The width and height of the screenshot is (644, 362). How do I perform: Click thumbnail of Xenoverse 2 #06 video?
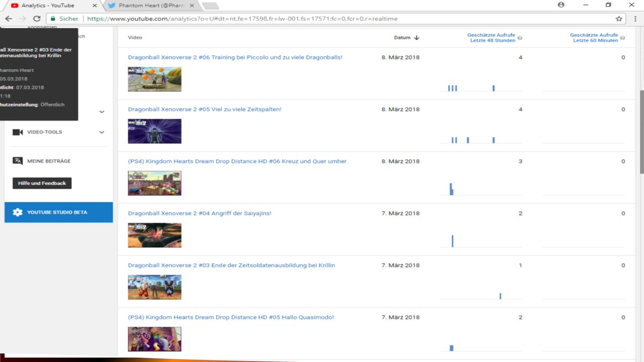pos(155,79)
